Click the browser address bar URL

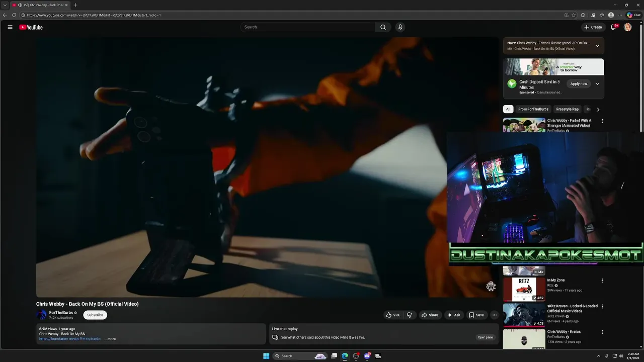tap(94, 15)
